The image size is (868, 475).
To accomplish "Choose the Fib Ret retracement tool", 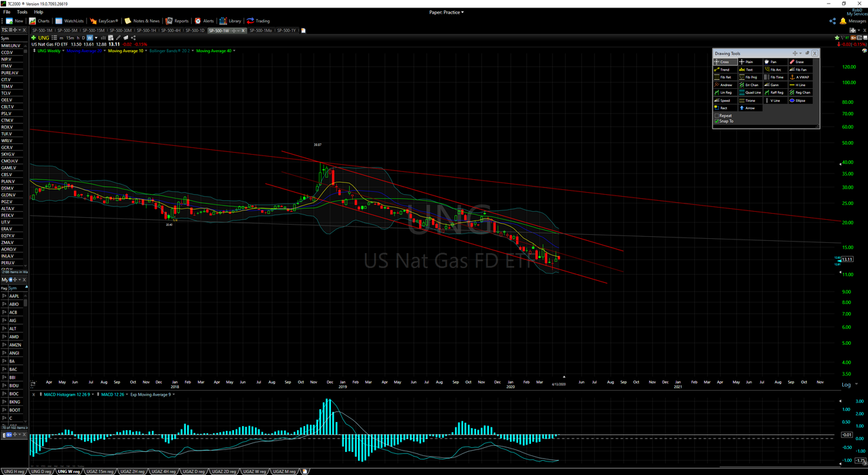I will (x=724, y=77).
